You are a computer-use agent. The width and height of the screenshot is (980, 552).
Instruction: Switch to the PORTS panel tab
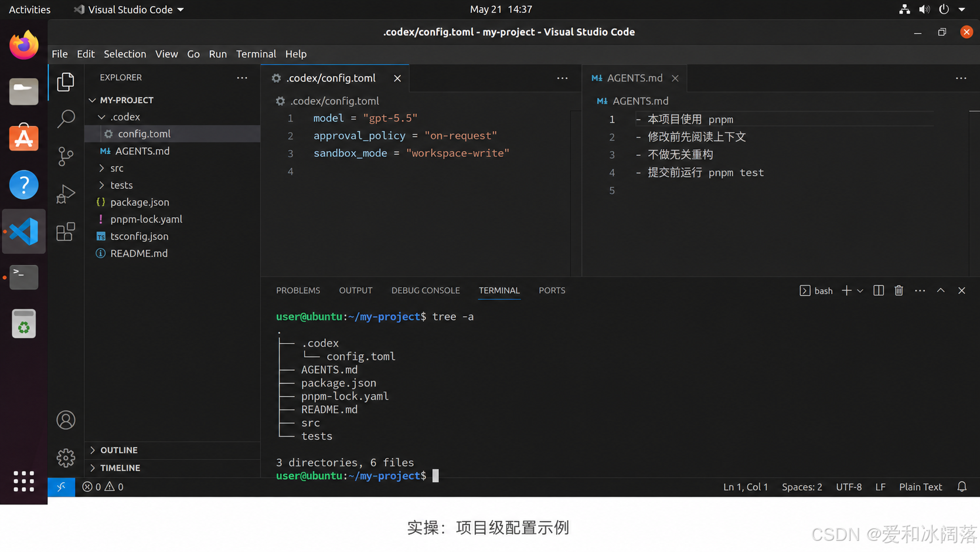click(552, 290)
